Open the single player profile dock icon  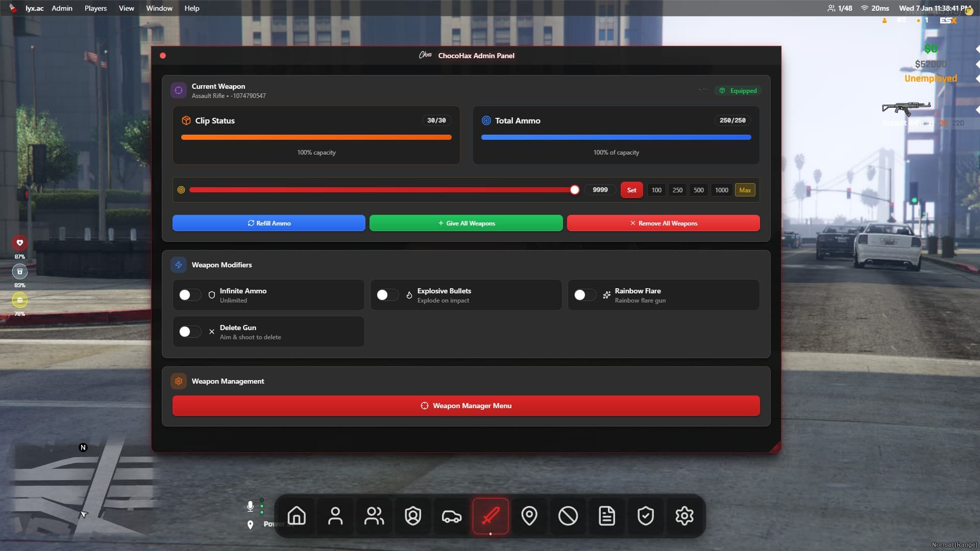pos(335,516)
